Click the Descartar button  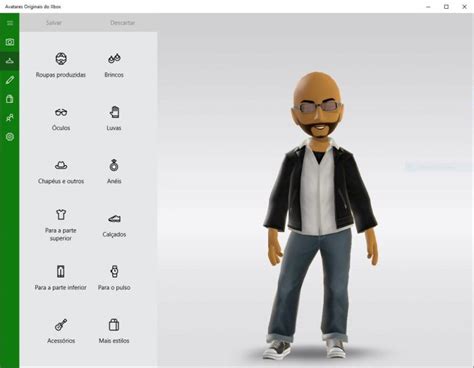tap(122, 23)
